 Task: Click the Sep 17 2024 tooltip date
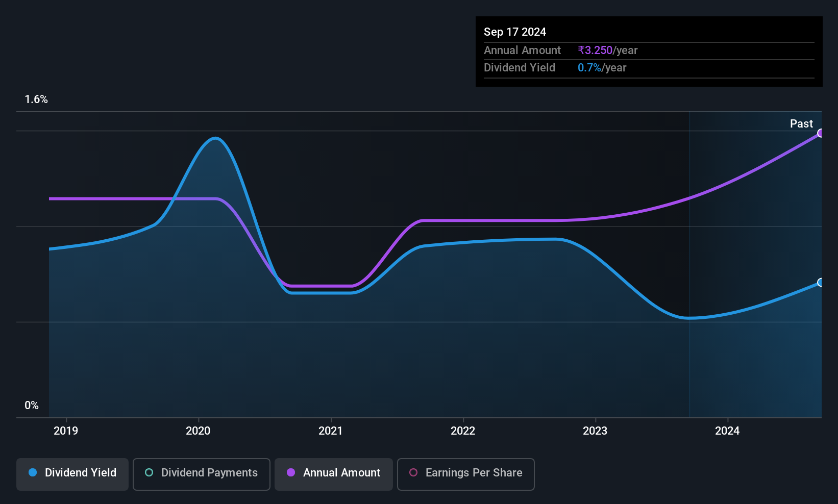(515, 32)
